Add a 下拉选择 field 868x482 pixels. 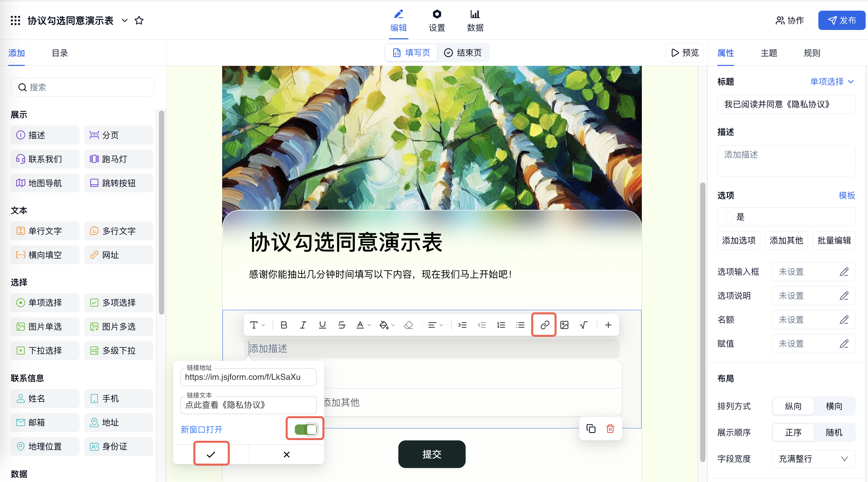45,350
